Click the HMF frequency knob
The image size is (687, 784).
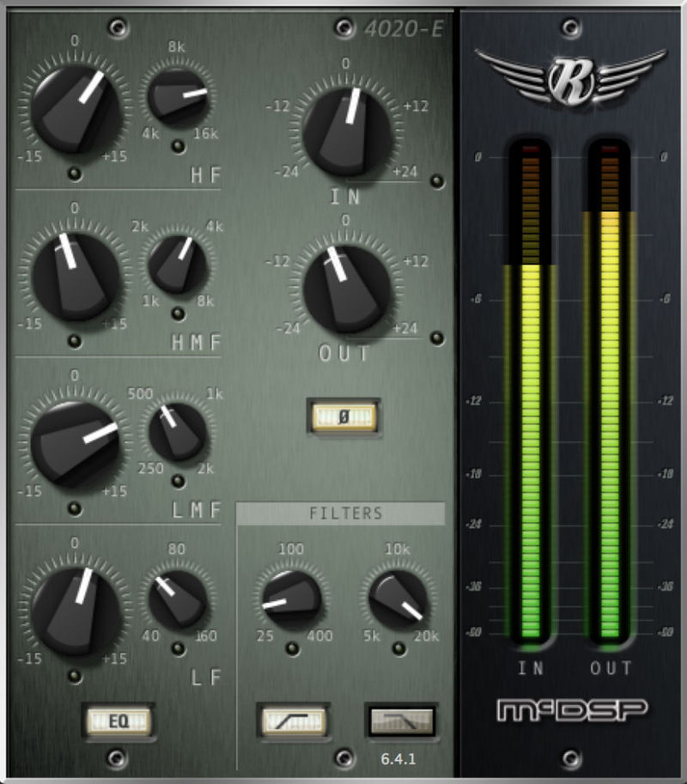click(178, 265)
